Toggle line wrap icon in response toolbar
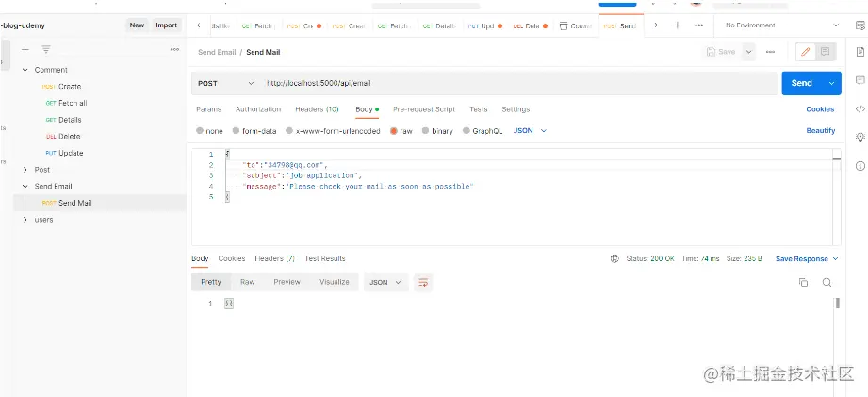Viewport: 868px width, 397px height. tap(423, 282)
